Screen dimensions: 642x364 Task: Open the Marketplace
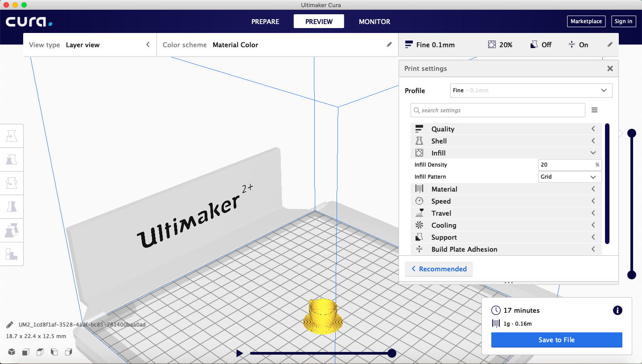586,21
